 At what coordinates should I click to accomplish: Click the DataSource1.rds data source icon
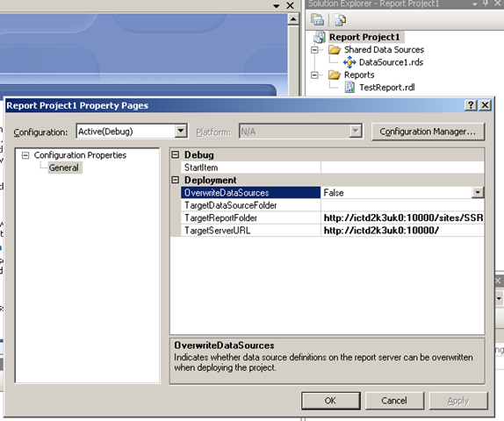click(x=349, y=62)
